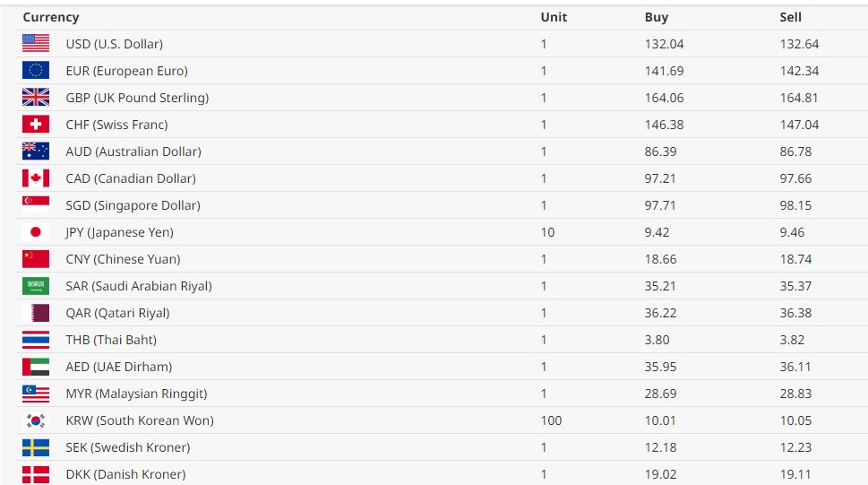Click the South Korean flag icon
The height and width of the screenshot is (485, 868).
(x=36, y=420)
